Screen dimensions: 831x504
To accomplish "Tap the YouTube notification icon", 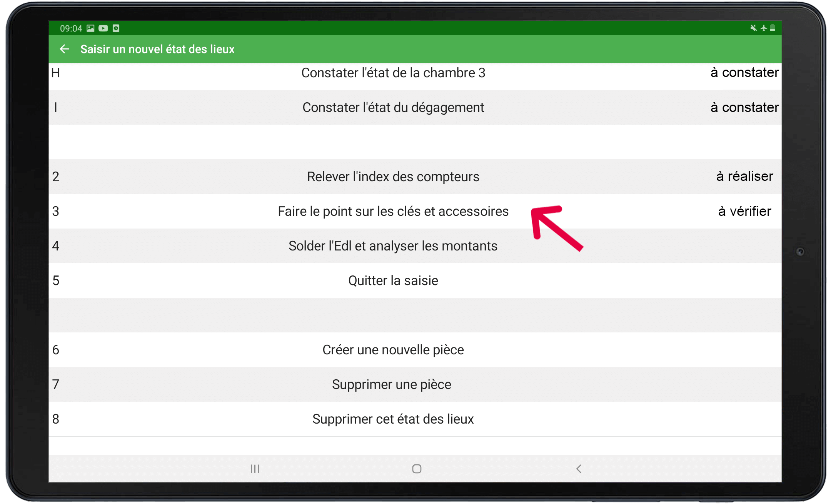I will (103, 28).
